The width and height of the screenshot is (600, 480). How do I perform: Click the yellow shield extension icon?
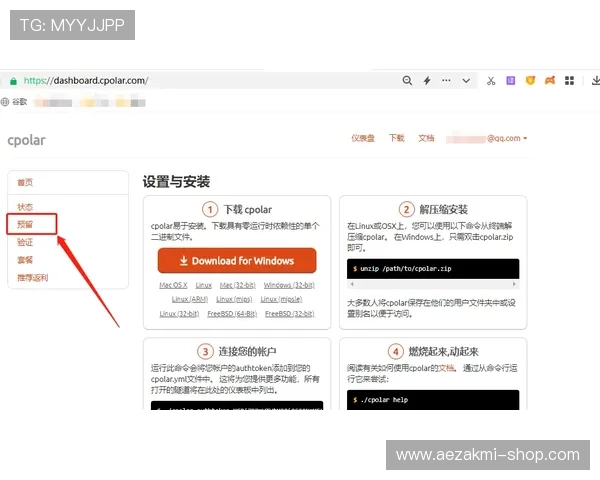point(530,80)
